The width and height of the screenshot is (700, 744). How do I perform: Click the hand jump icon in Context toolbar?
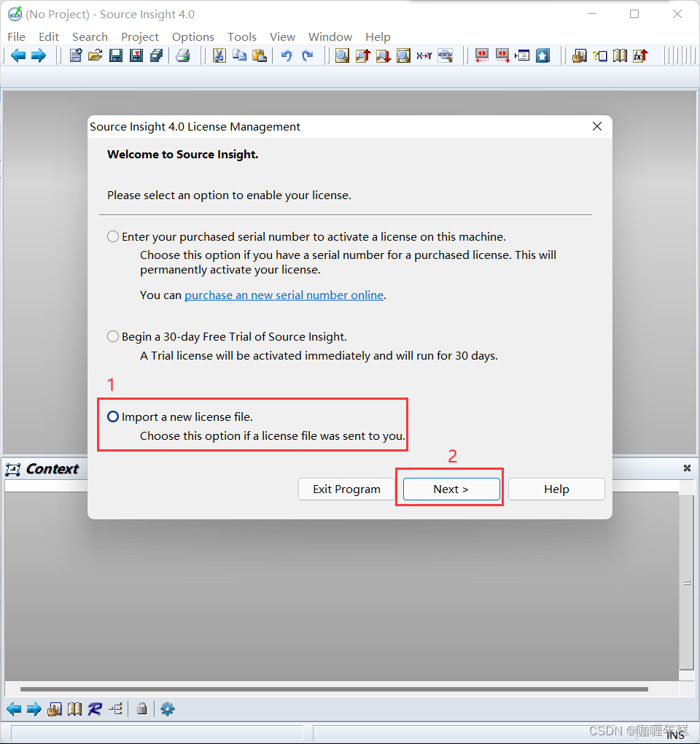click(x=55, y=709)
